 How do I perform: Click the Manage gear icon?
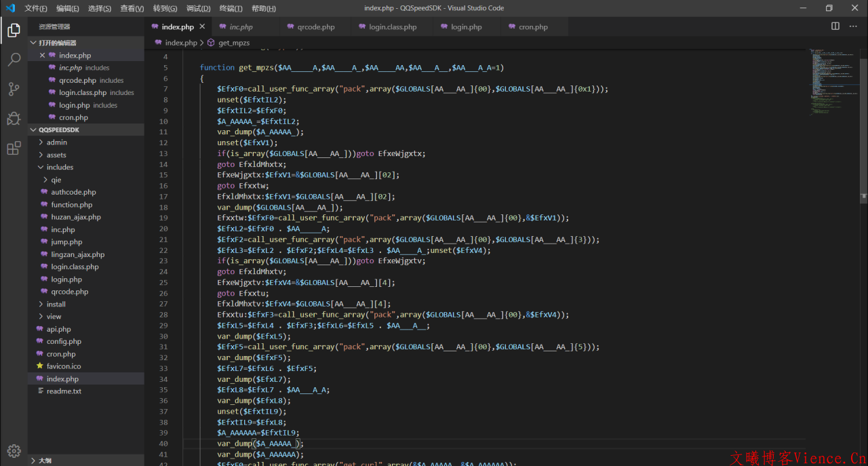(14, 450)
